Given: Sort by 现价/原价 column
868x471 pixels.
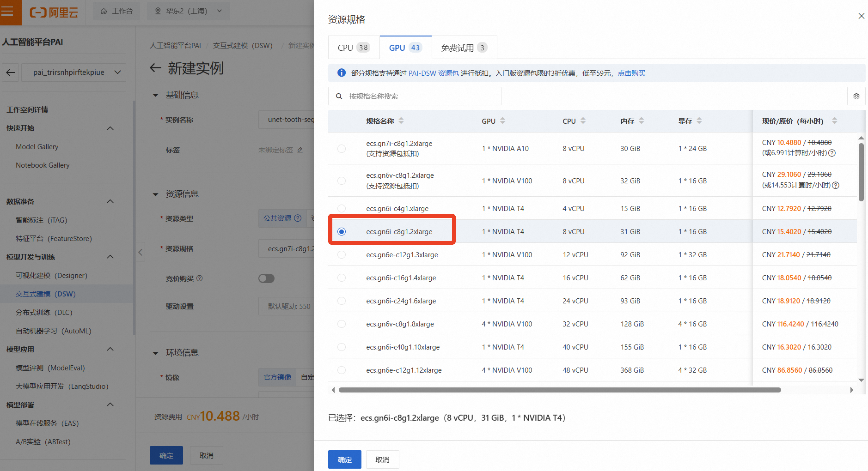Looking at the screenshot, I should click(x=835, y=121).
